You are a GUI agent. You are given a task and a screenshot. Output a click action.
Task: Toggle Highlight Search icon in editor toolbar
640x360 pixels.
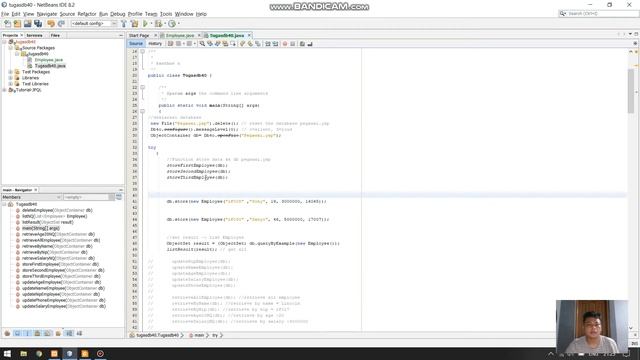tap(225, 43)
